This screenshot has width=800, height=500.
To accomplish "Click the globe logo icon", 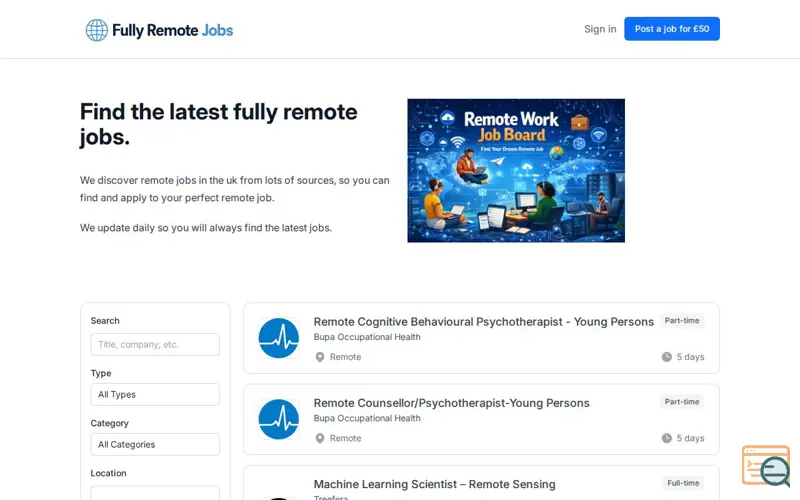I will [x=96, y=30].
